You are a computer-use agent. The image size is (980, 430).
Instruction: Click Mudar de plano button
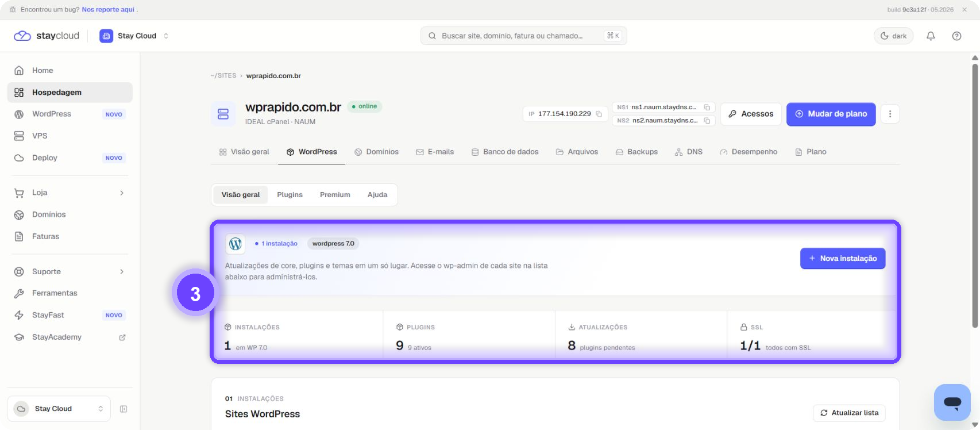(831, 114)
